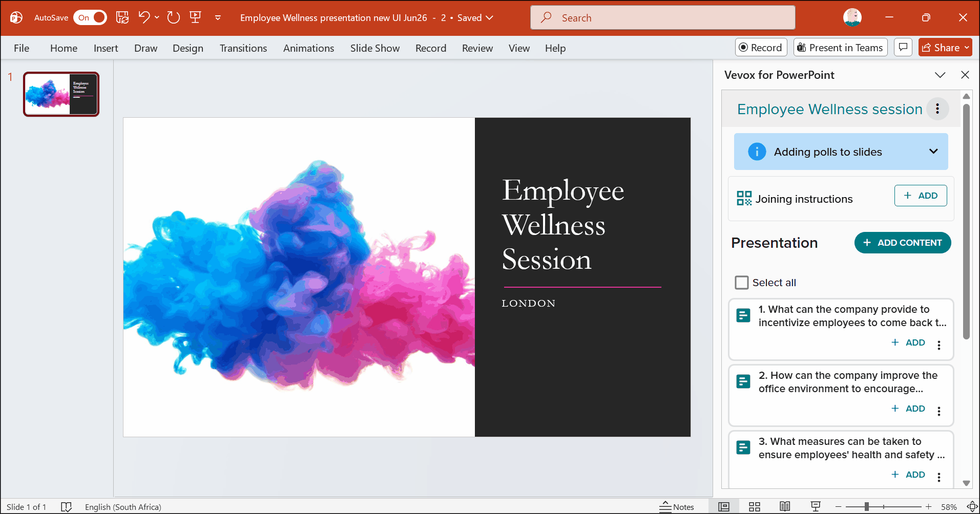
Task: Select slide 1 thumbnail
Action: (61, 94)
